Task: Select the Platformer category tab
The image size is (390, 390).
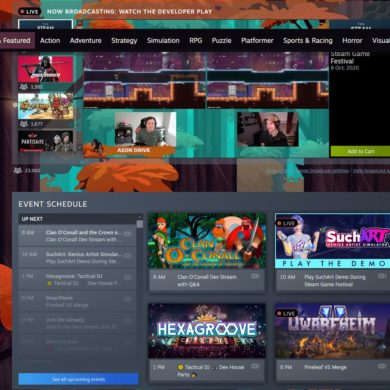Action: point(257,41)
